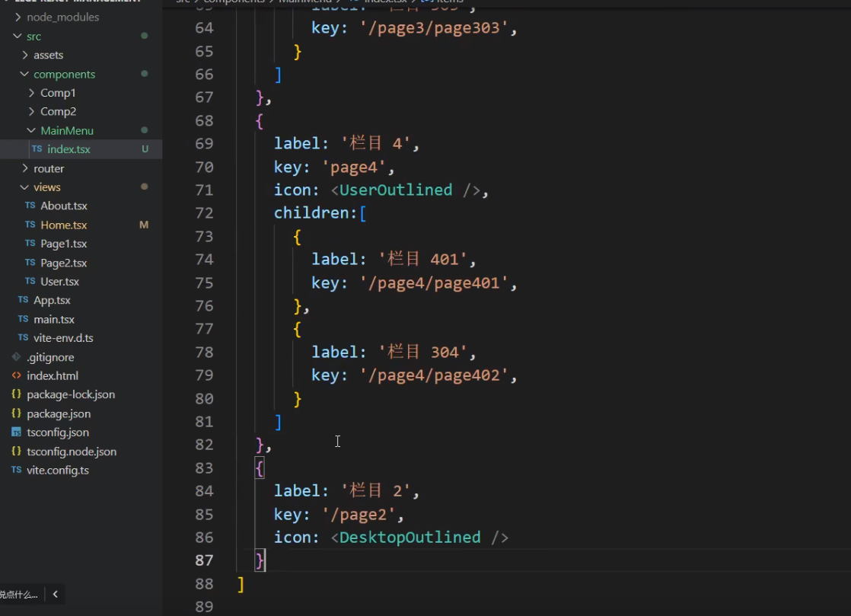This screenshot has height=616, width=851.
Task: Open main.tsx file
Action: point(54,319)
